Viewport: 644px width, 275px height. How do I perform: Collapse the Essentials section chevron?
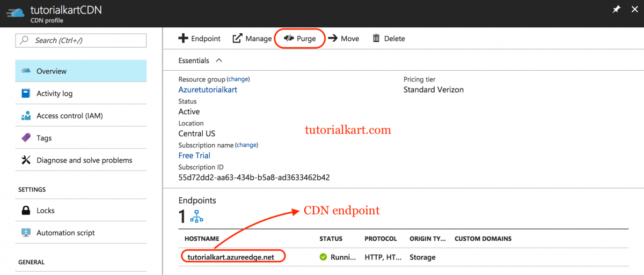218,61
